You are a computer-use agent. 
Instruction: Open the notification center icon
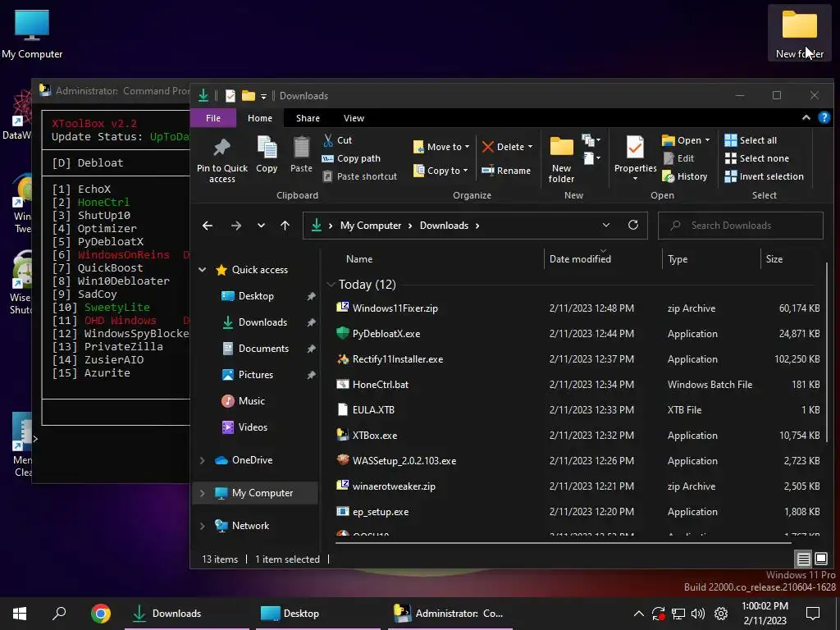tap(813, 614)
